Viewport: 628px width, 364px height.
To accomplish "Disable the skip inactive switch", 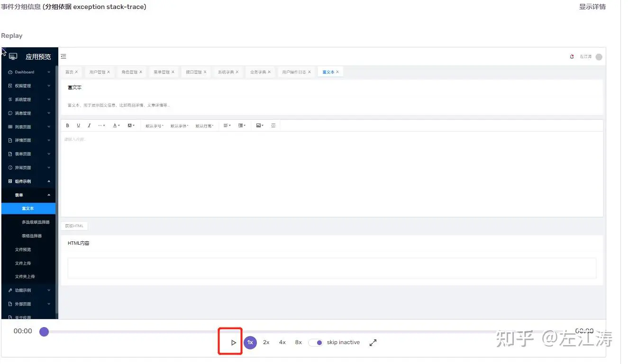I will coord(316,342).
